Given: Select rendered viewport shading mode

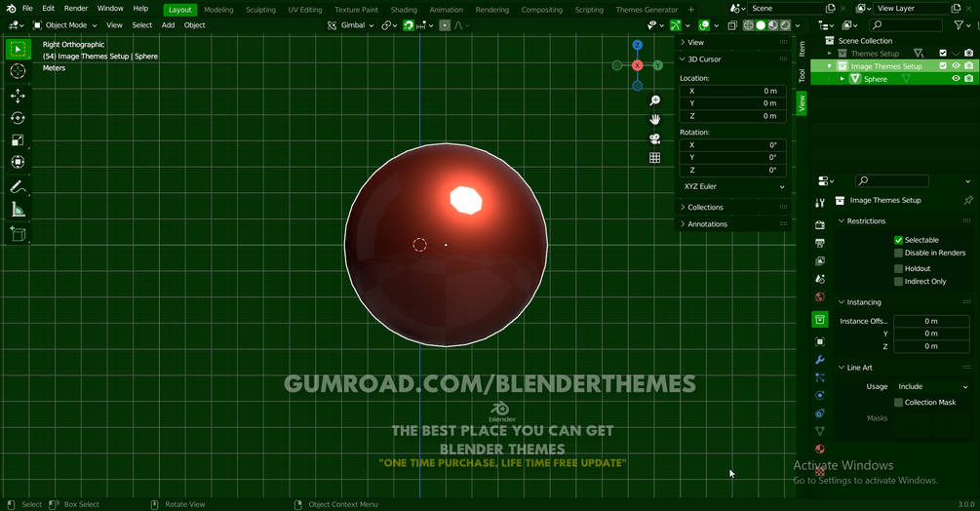Looking at the screenshot, I should point(786,25).
